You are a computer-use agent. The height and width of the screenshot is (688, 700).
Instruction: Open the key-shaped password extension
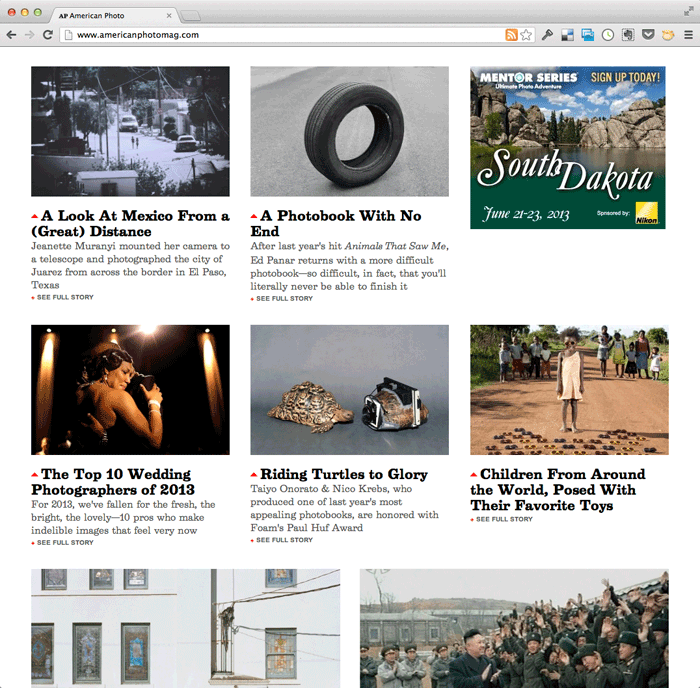pos(548,35)
